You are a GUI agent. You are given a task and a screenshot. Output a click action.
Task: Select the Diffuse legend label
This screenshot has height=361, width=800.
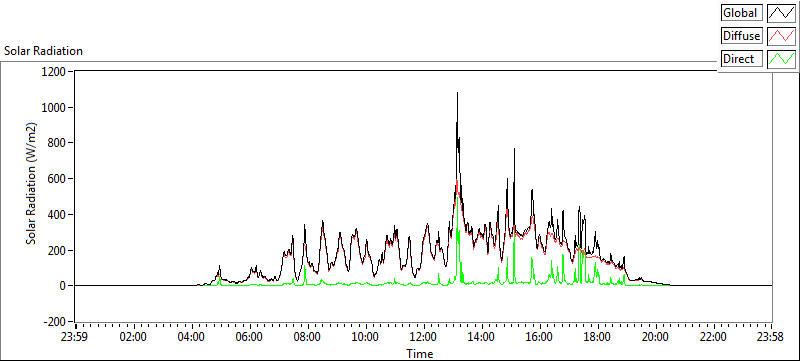pos(742,36)
